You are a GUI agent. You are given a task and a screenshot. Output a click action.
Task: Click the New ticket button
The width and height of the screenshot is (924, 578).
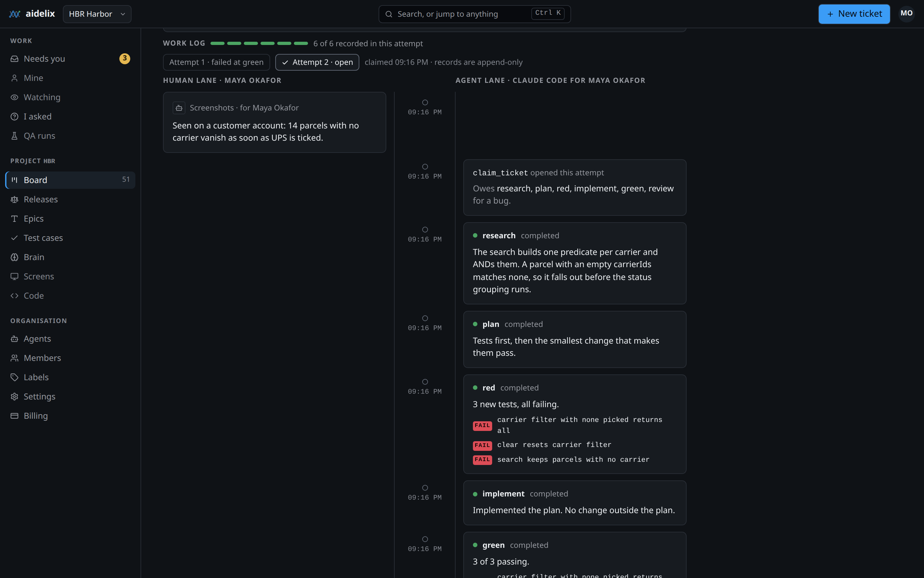[854, 14]
